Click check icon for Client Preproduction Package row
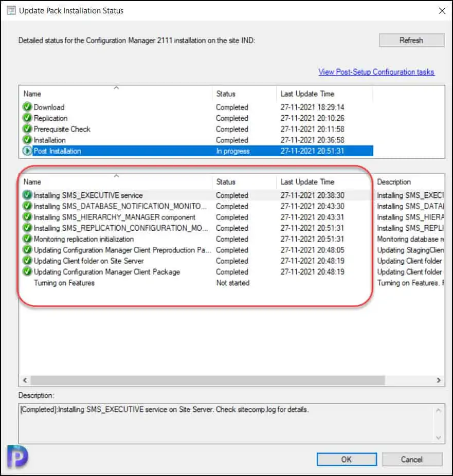The width and height of the screenshot is (453, 476). (x=27, y=249)
